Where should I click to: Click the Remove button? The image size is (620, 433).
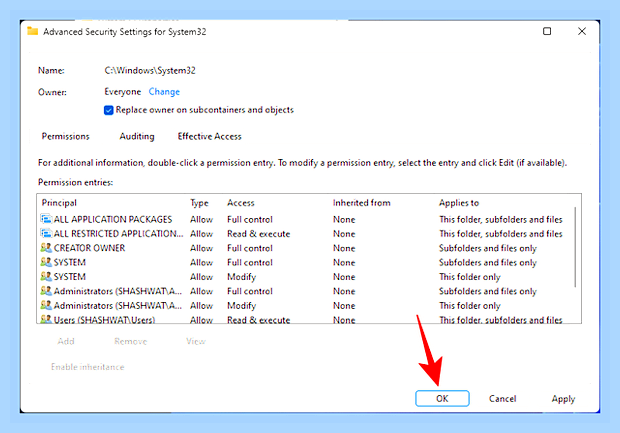[x=130, y=341]
